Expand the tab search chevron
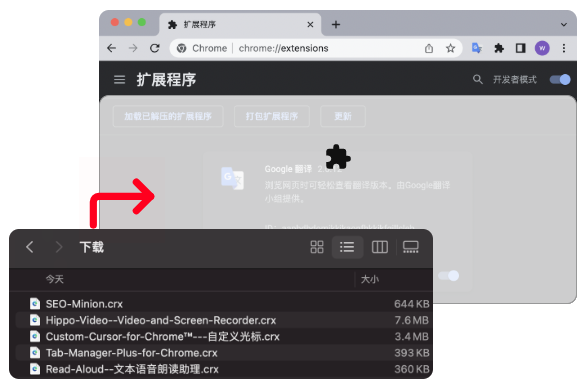This screenshot has height=387, width=588. pos(564,25)
